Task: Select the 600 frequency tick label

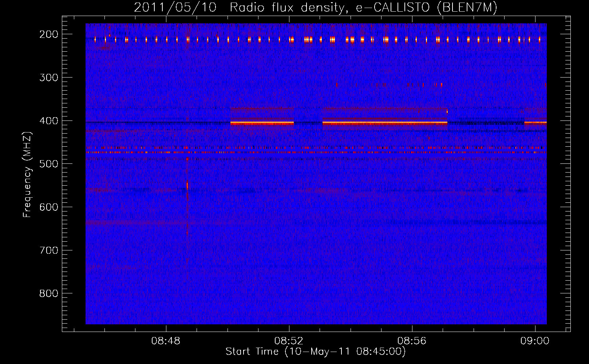Action: [49, 207]
